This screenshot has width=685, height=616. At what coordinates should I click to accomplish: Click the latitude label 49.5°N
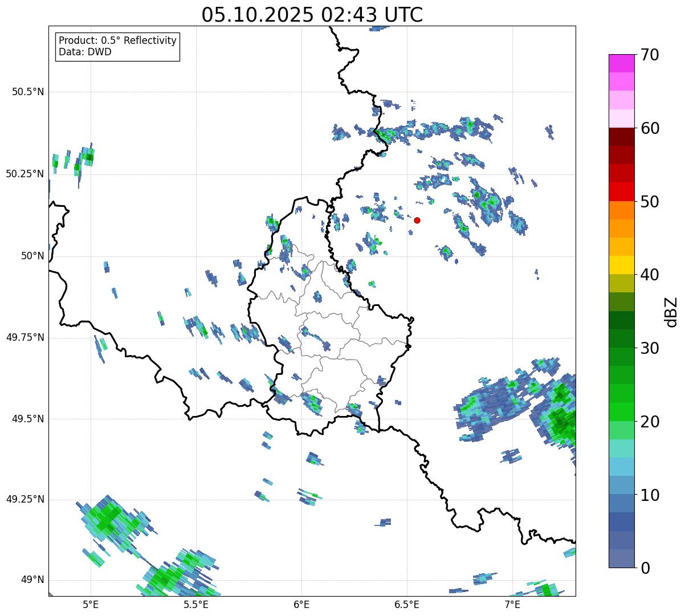28,419
